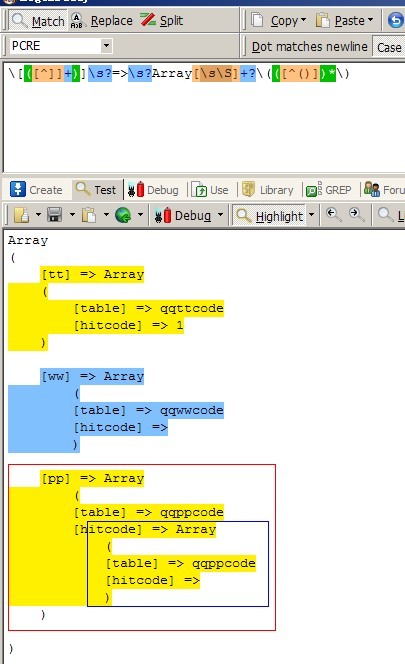Image resolution: width=405 pixels, height=664 pixels.
Task: Expand the Copy dropdown arrow
Action: click(x=303, y=20)
